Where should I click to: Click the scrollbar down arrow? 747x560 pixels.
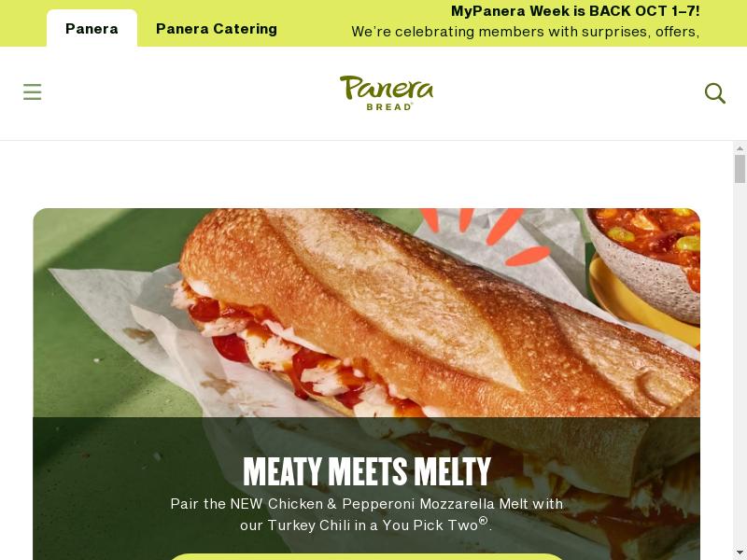pyautogui.click(x=740, y=553)
